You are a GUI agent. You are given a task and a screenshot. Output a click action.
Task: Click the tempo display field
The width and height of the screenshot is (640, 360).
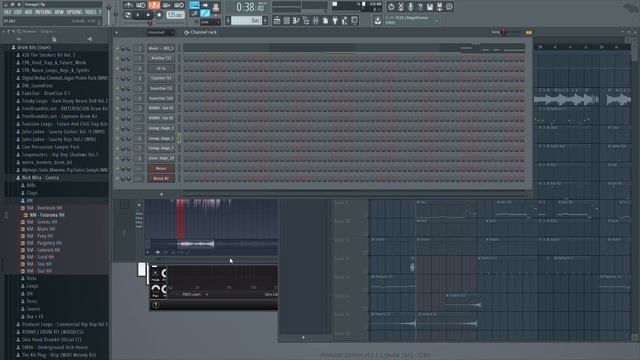[x=175, y=15]
